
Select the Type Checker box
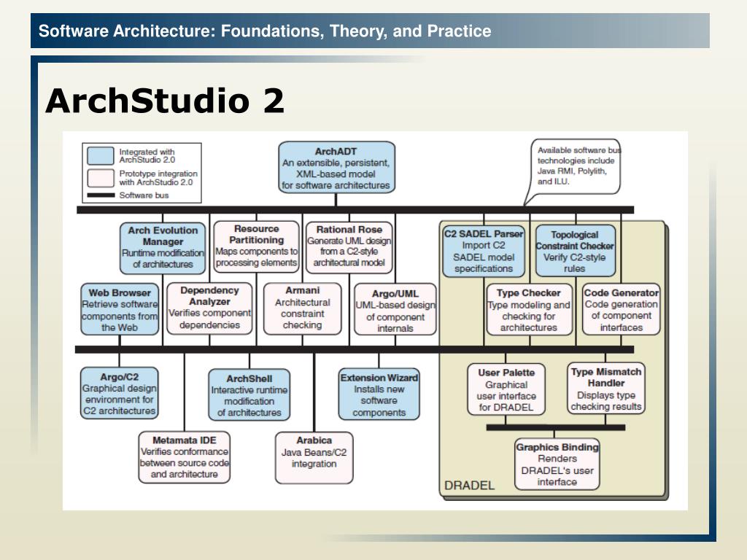[529, 309]
